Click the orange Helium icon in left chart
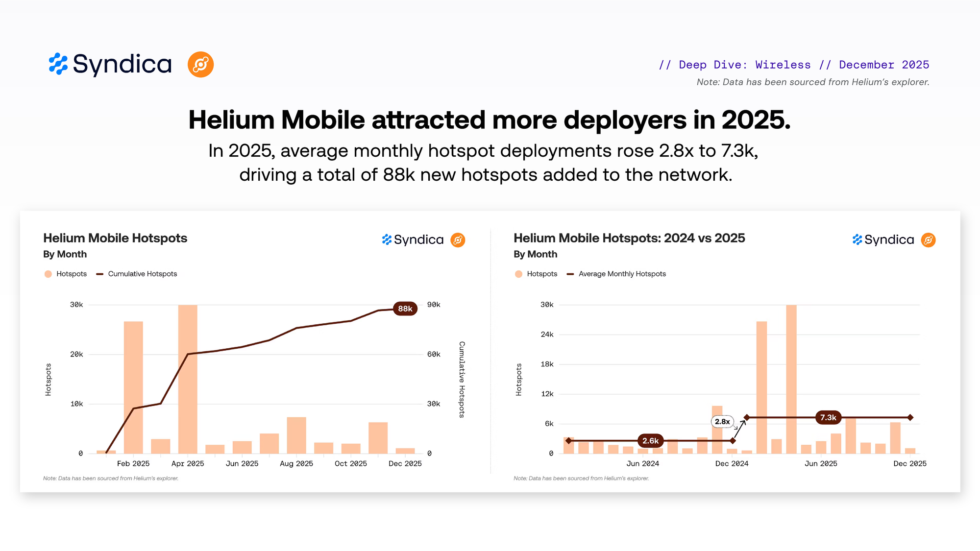This screenshot has width=980, height=551. [458, 240]
